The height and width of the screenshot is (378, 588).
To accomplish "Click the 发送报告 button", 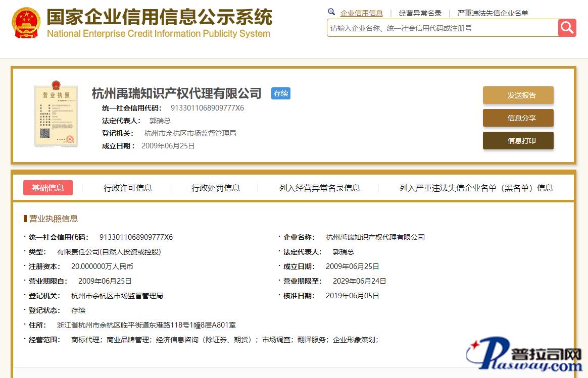I will click(518, 95).
